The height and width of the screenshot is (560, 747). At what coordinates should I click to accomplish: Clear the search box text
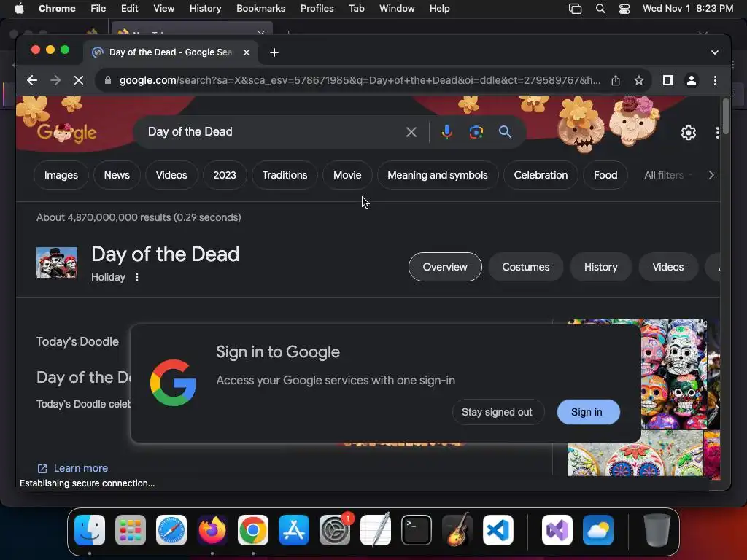click(411, 132)
